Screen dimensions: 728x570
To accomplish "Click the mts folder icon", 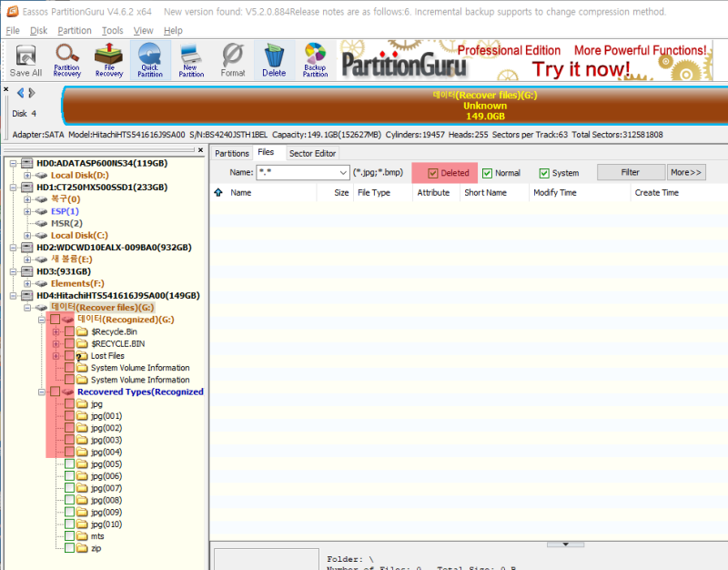I will (x=82, y=536).
